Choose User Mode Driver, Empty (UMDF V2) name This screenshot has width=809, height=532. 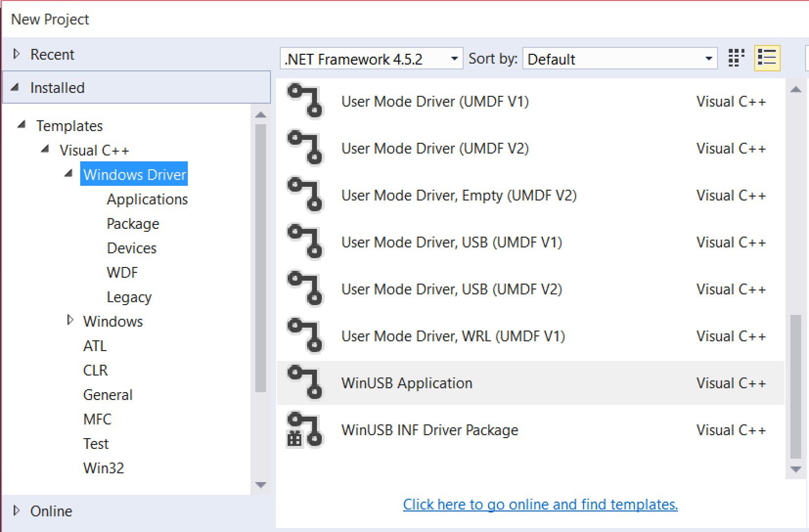[459, 195]
